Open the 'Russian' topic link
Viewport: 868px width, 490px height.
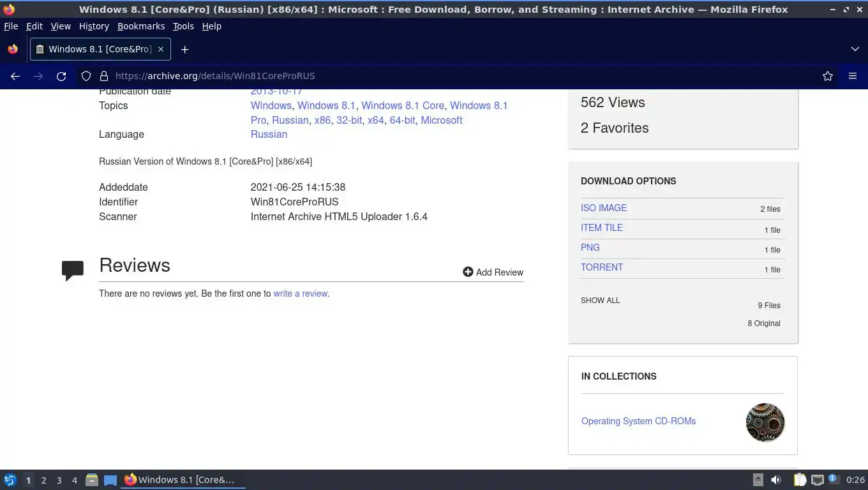pyautogui.click(x=290, y=120)
